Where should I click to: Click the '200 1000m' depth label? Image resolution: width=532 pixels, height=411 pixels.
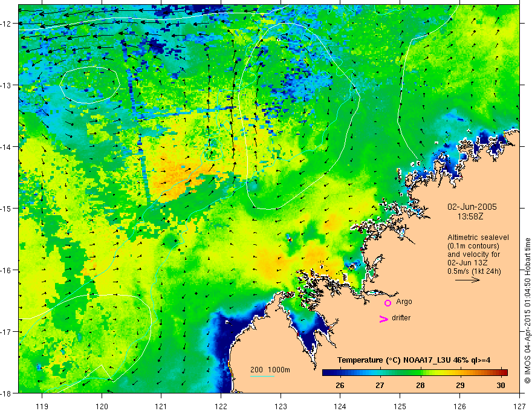270,370
